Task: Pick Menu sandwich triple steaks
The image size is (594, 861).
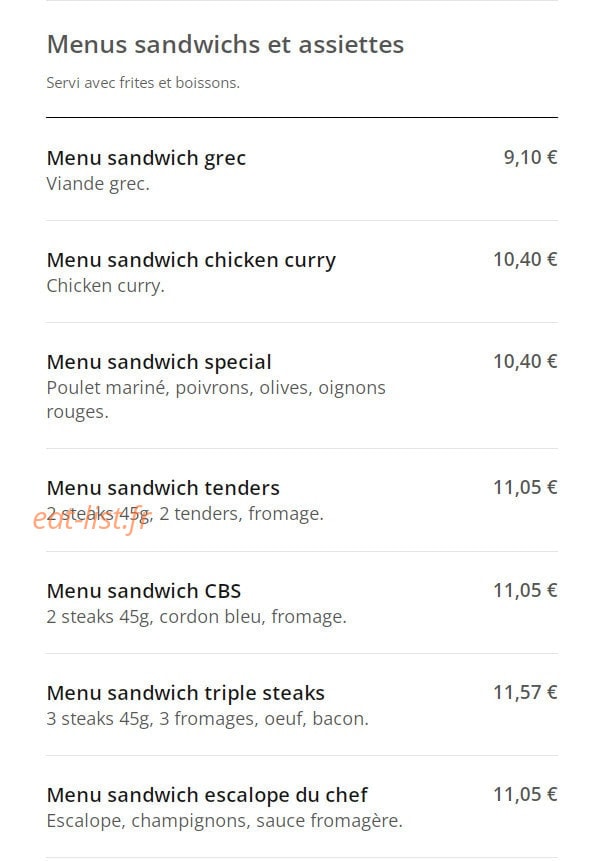Action: pyautogui.click(x=186, y=694)
